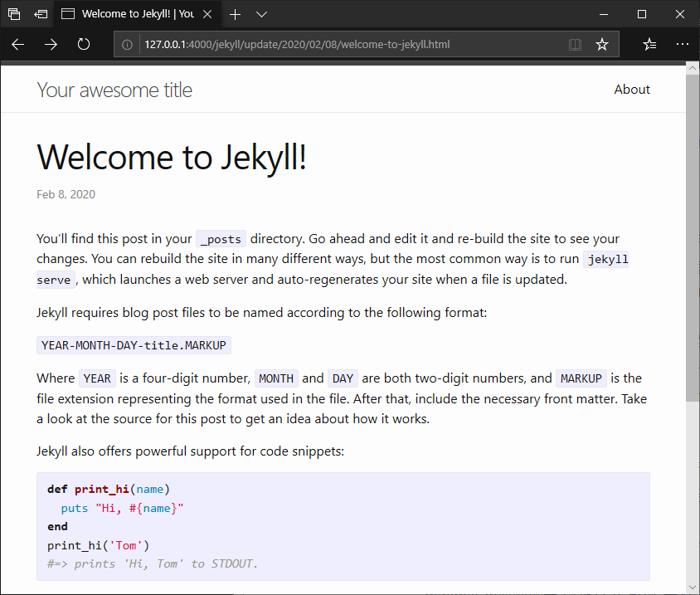Maximize the browser window
This screenshot has height=595, width=700.
click(x=641, y=14)
